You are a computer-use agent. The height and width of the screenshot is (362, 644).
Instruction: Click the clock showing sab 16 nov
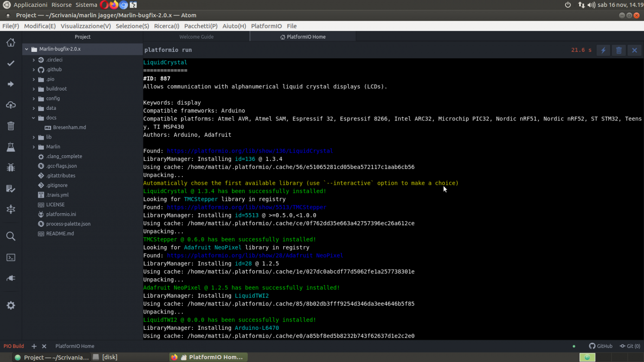620,5
